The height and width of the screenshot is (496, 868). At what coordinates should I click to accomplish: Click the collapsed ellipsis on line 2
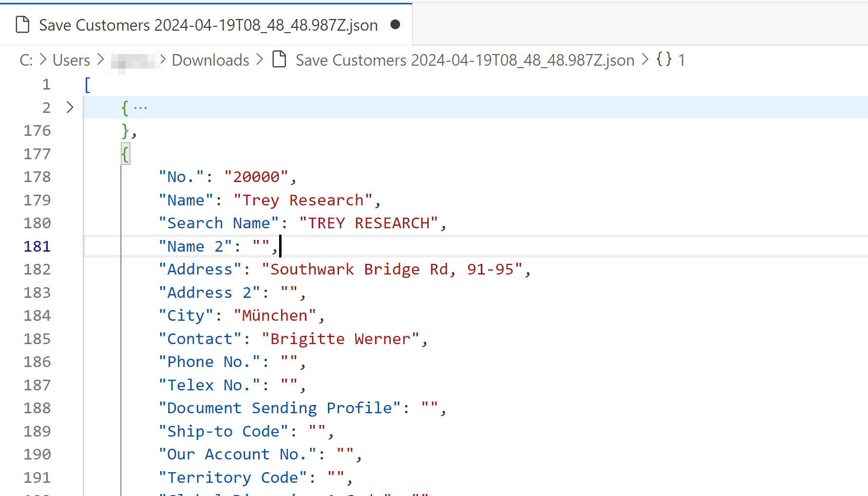pos(140,108)
